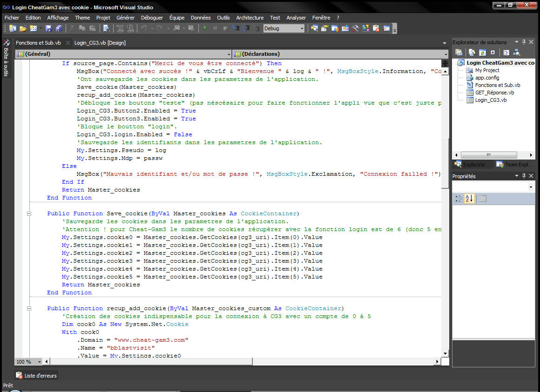540x392 pixels.
Task: Open the Properties Window toolbar icon
Action: [324, 28]
